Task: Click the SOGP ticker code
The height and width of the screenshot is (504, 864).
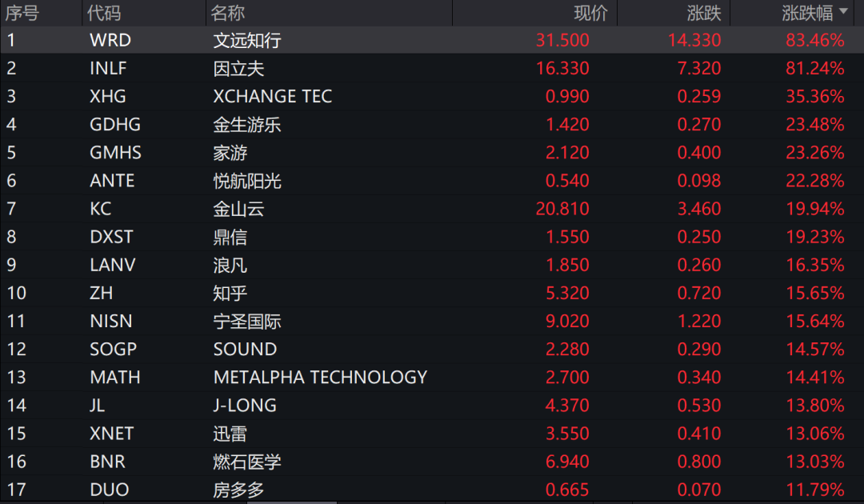Action: [113, 350]
